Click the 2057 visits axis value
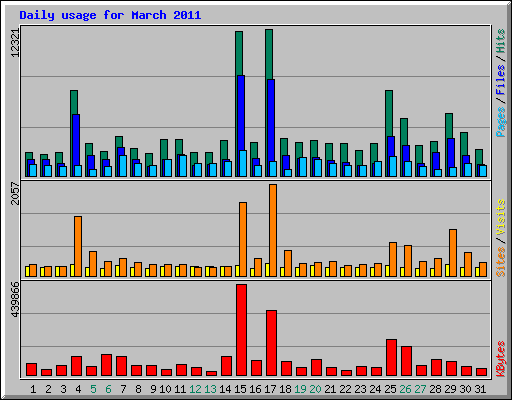 15,193
